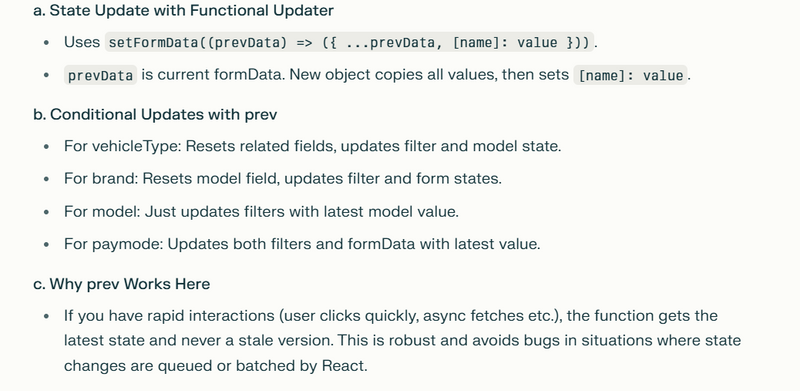Click the bullet dot before 'For vehicleType'

click(x=46, y=146)
